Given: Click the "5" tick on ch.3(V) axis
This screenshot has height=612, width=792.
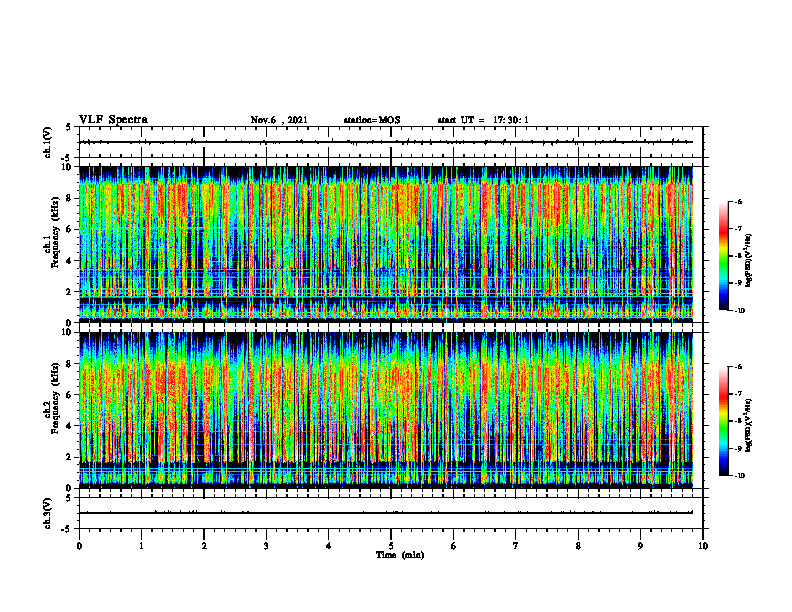Looking at the screenshot, I should [68, 499].
